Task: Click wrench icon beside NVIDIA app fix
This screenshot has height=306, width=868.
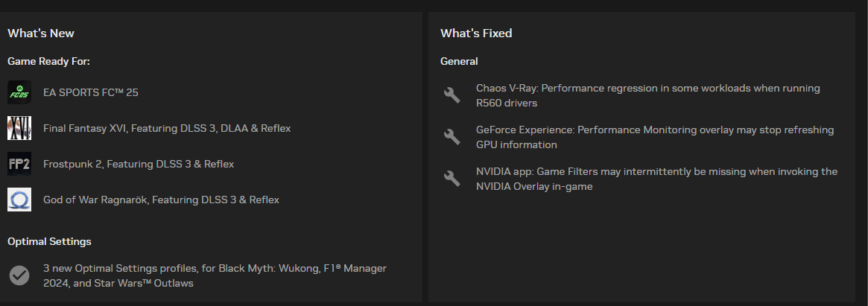Action: pos(452,178)
